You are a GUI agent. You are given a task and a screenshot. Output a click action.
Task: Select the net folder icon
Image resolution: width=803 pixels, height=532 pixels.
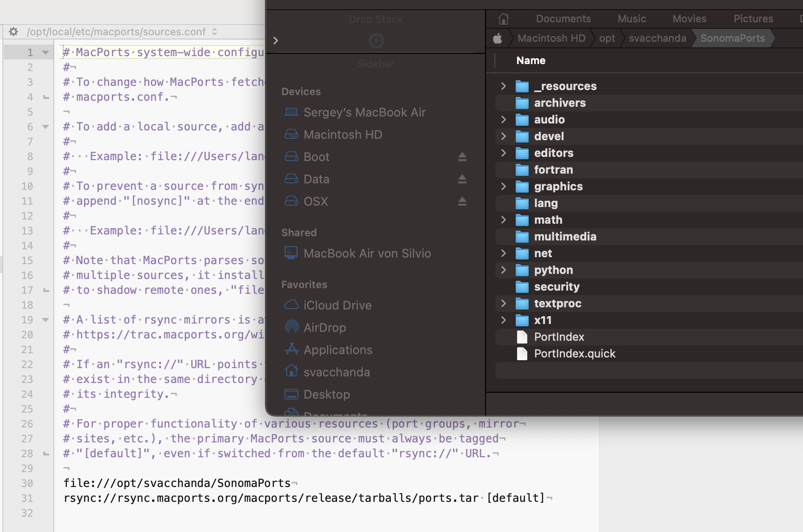pos(522,253)
